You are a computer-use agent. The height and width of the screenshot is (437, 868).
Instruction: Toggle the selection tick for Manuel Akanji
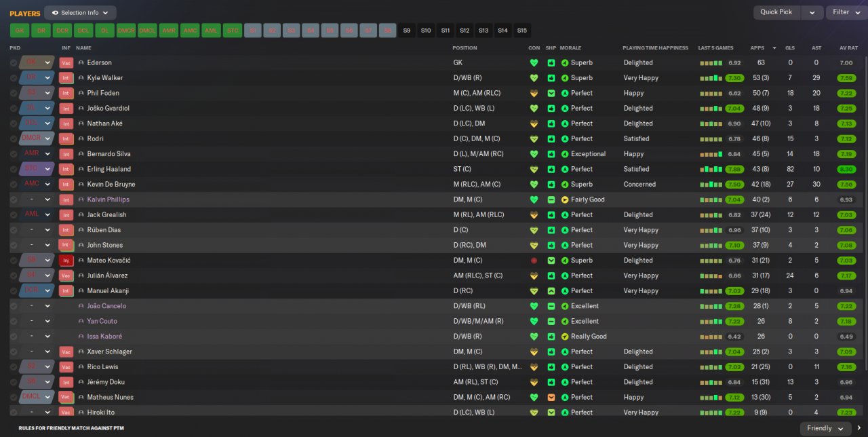(x=14, y=290)
